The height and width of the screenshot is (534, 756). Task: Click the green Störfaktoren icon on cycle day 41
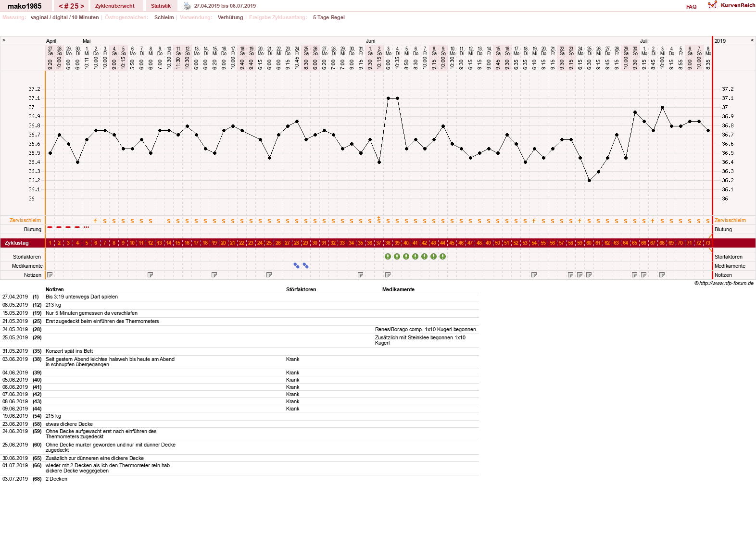416,257
